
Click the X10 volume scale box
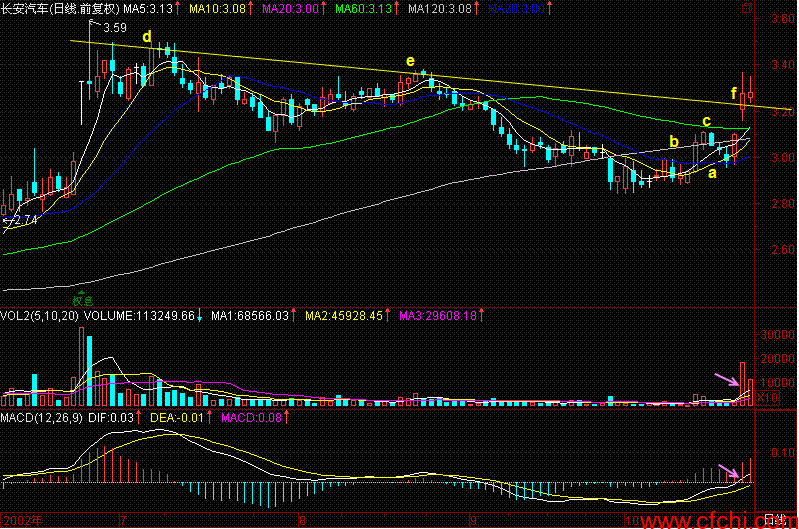pos(767,398)
